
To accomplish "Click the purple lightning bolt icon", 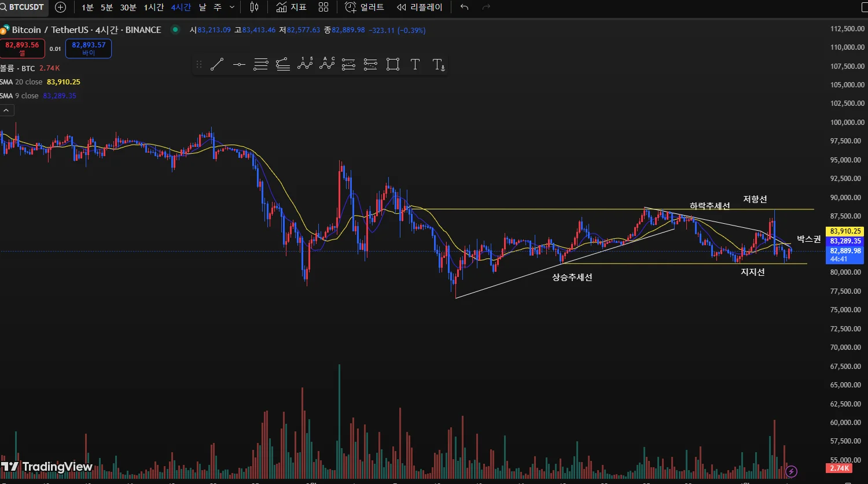I will 792,472.
